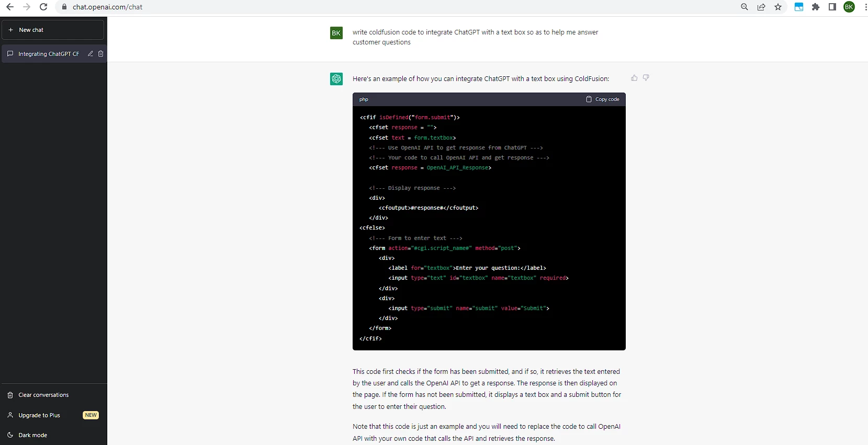Viewport: 868px width, 445px height.
Task: Click the 'Display response' comment in code
Action: [x=412, y=188]
